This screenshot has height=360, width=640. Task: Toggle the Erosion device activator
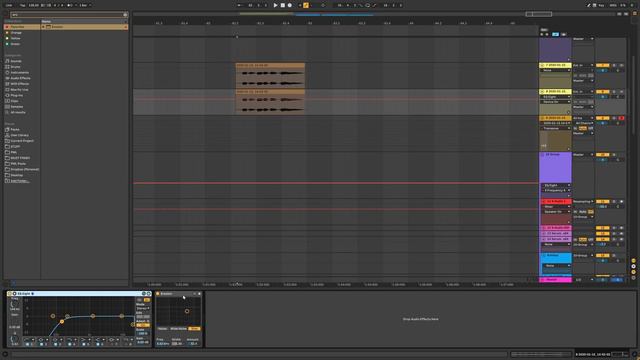click(x=158, y=293)
